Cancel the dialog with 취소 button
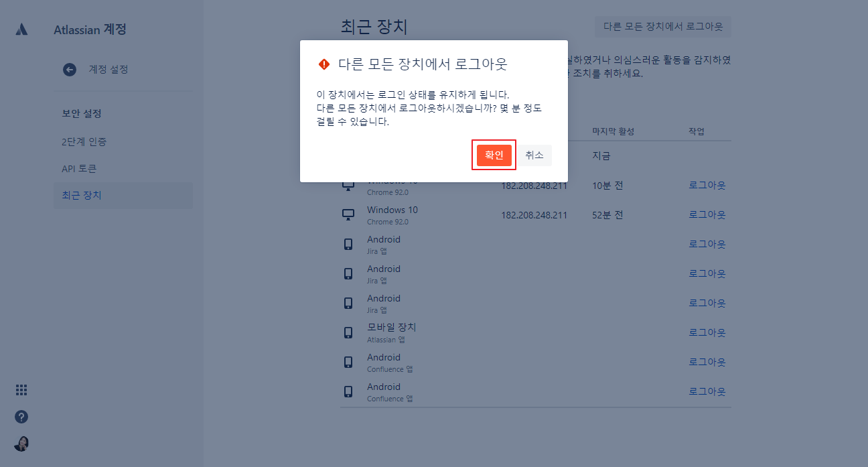 [x=534, y=155]
